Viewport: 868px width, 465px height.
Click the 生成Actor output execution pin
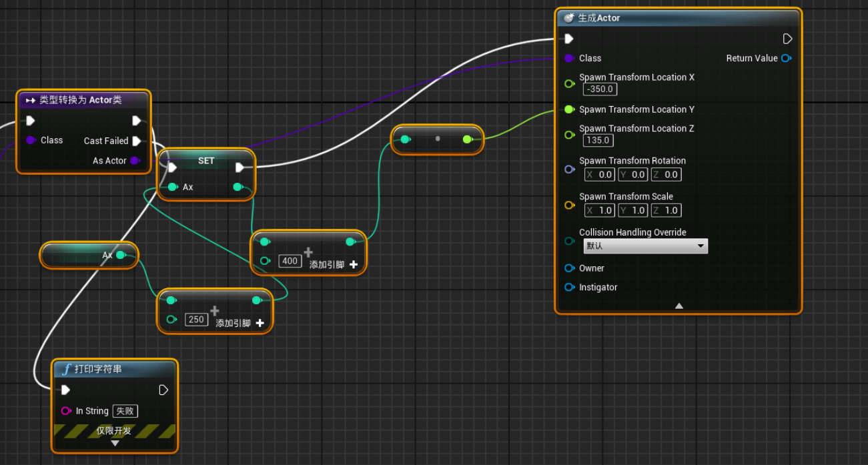787,39
